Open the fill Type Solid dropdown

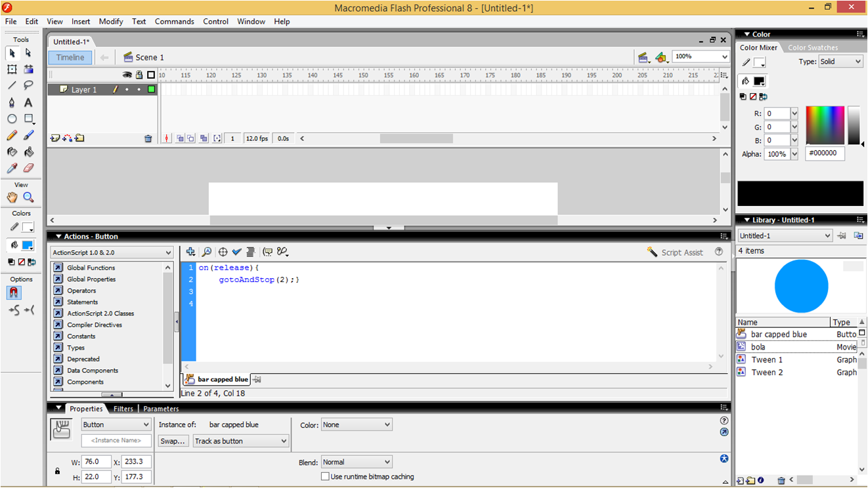840,62
